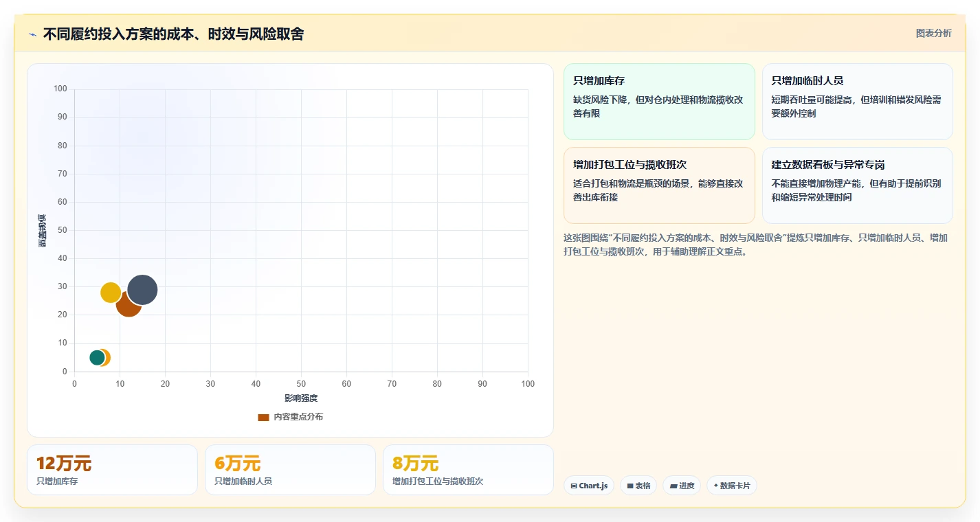Select the 进度 tag chip

pos(682,486)
